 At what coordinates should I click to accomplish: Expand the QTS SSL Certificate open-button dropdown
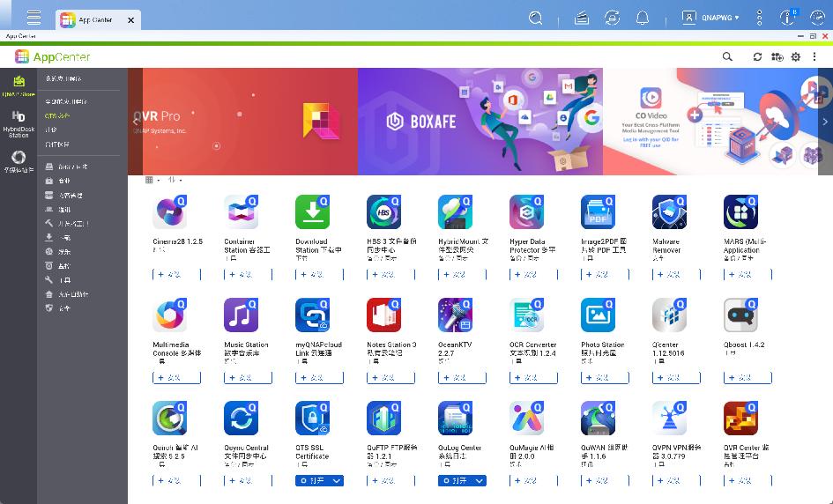click(337, 480)
